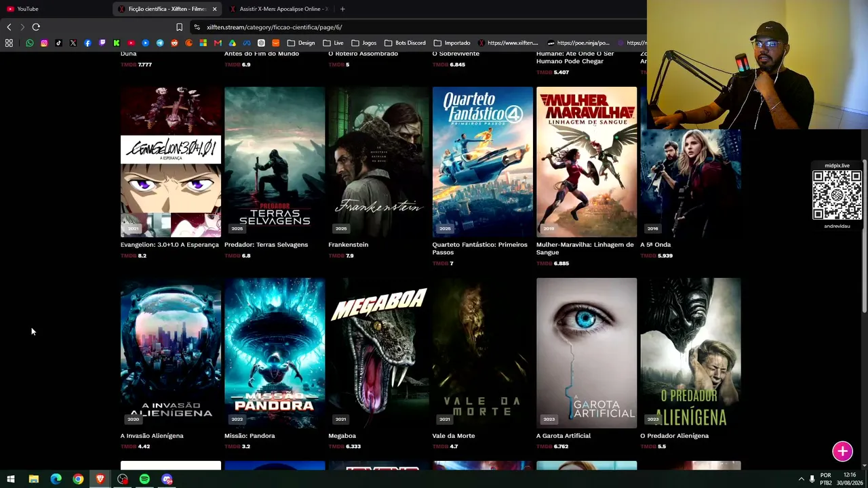Screen dimensions: 868x488
Task: Open the poe.ninja bookmark link
Action: pyautogui.click(x=578, y=43)
